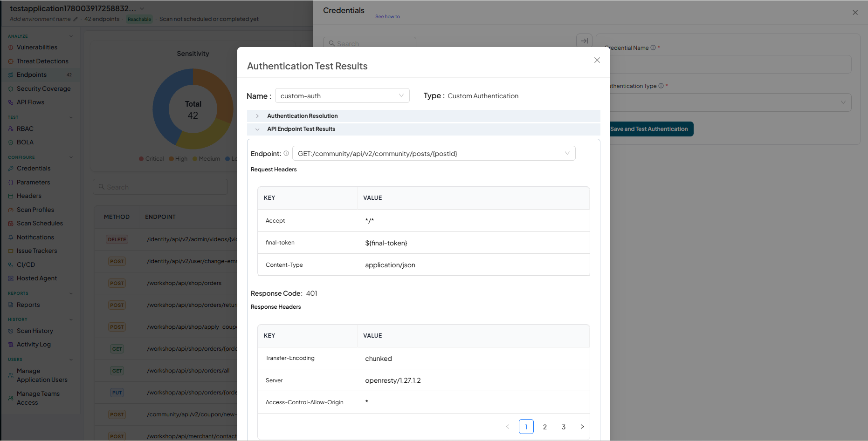Click the Threat Detections sidebar icon
The height and width of the screenshot is (441, 868).
(x=11, y=61)
